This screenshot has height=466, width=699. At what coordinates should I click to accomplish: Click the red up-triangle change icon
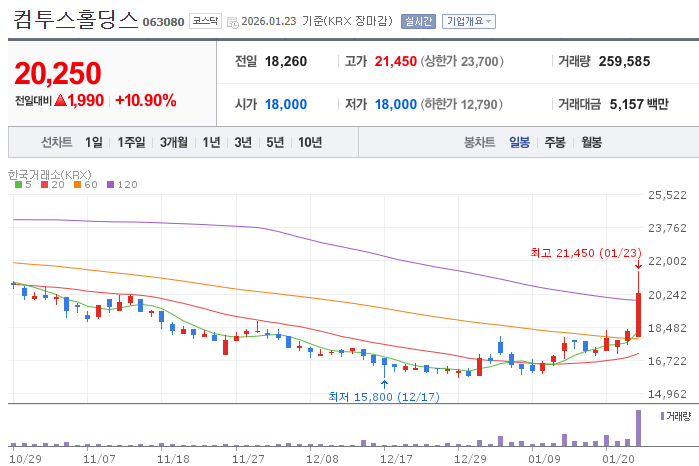tap(60, 100)
